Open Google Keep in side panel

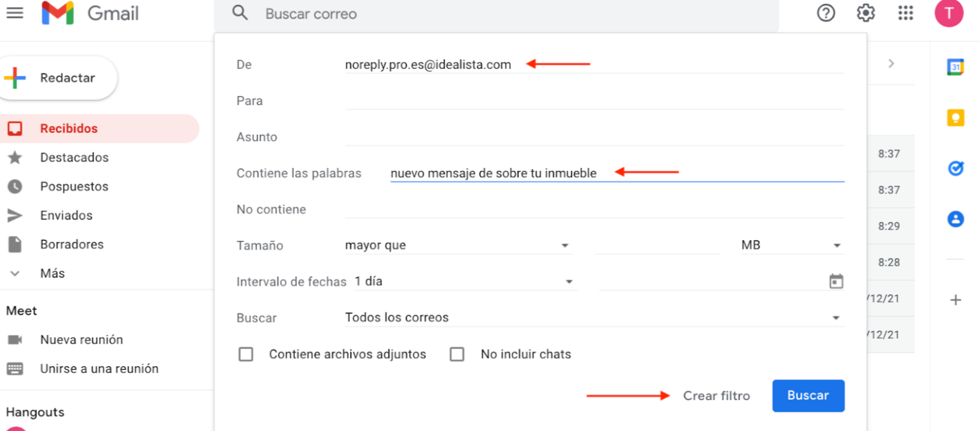[x=955, y=118]
